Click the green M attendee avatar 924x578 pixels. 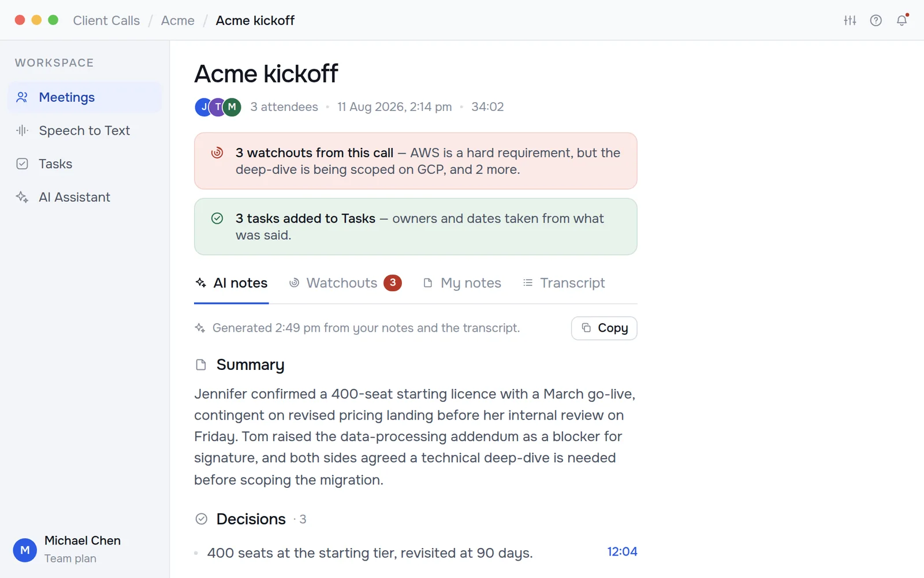(232, 107)
